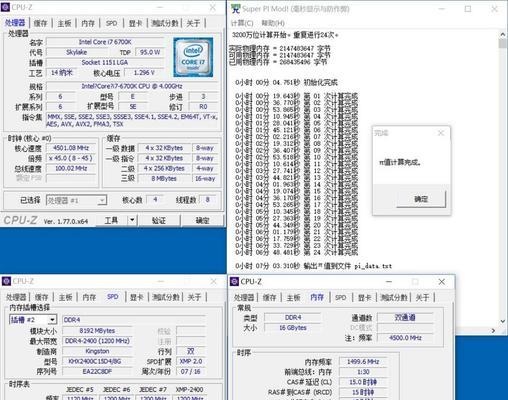
Task: Click the memory frequency 1499.6 MHz value
Action: (363, 362)
